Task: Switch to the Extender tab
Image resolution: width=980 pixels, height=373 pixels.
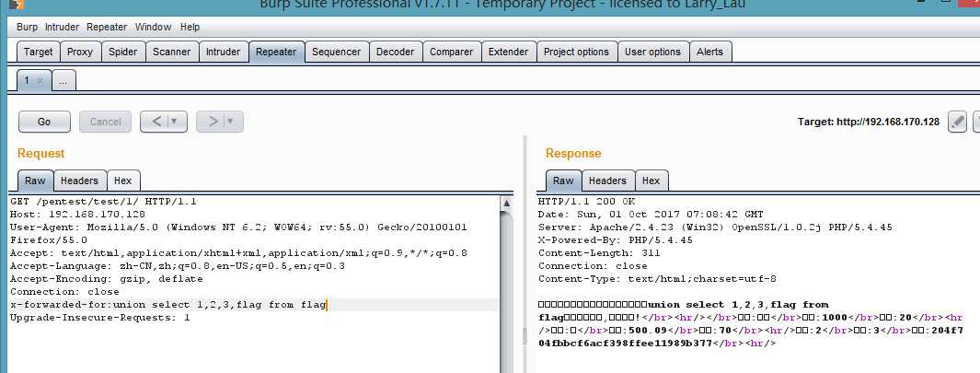Action: (x=508, y=52)
